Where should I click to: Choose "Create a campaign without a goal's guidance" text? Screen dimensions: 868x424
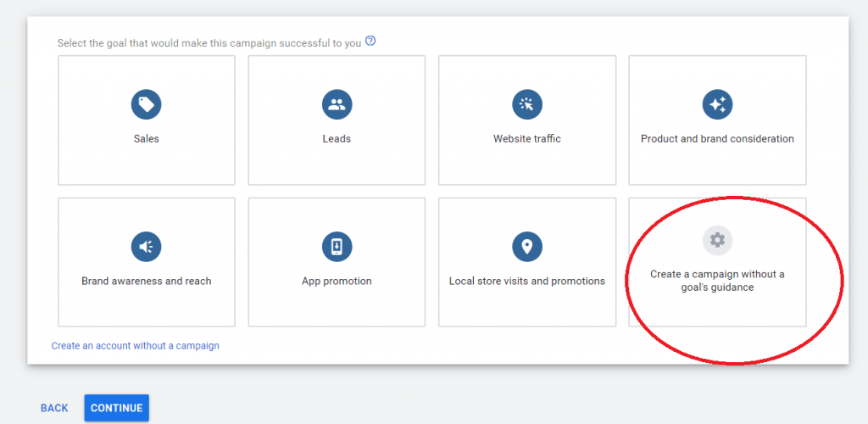pyautogui.click(x=717, y=281)
